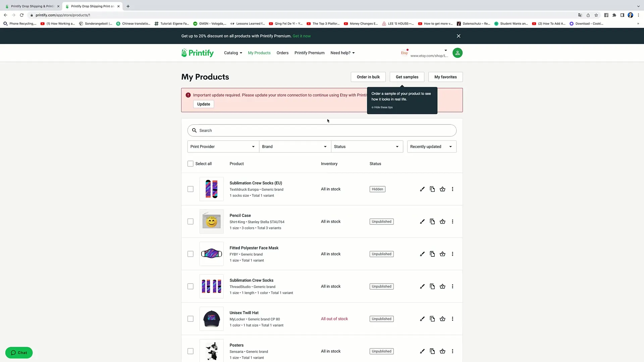Click the edit pencil icon for Pencil Case
Image resolution: width=644 pixels, height=362 pixels.
click(422, 222)
